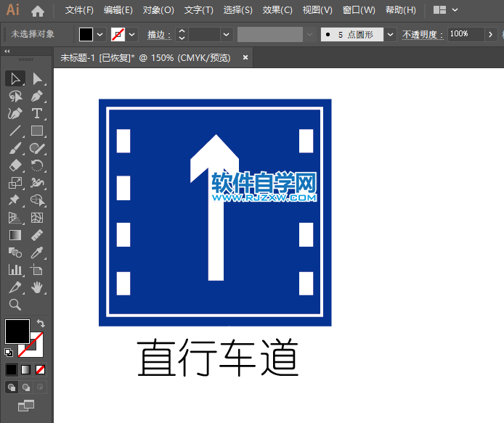This screenshot has height=423, width=504.
Task: Set paint type to solid Color
Action: click(x=11, y=370)
